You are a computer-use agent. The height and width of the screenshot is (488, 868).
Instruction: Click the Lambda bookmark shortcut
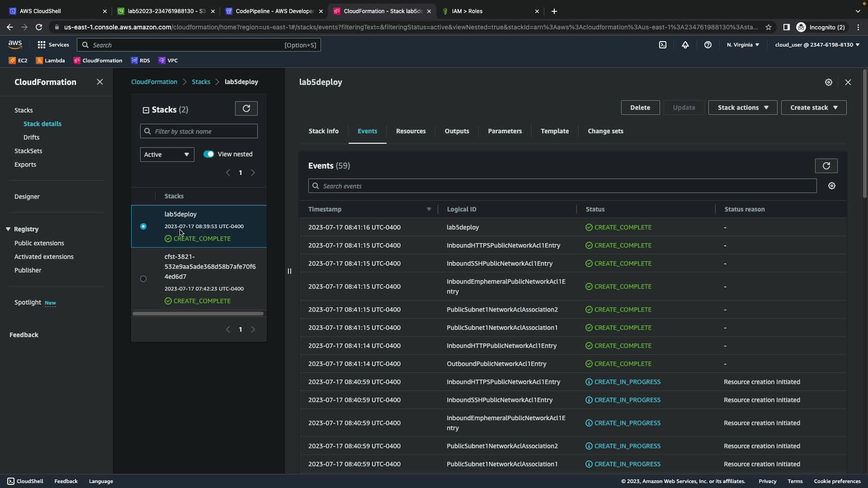pos(50,61)
